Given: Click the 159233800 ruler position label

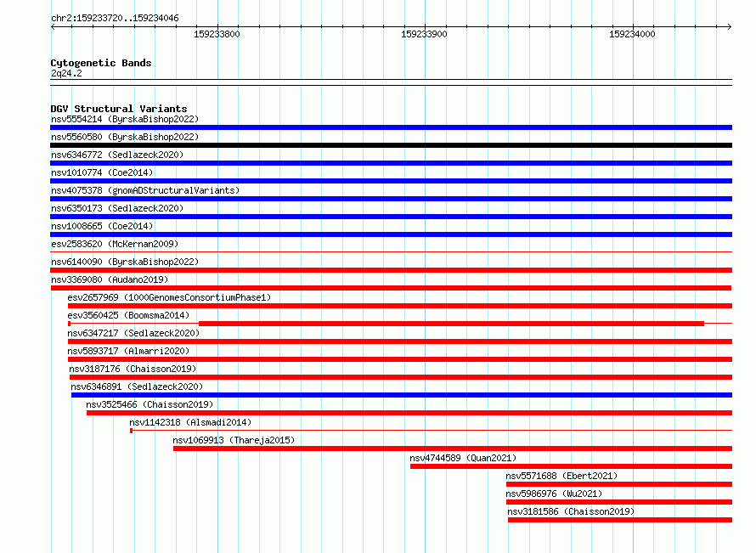Looking at the screenshot, I should click(x=217, y=34).
